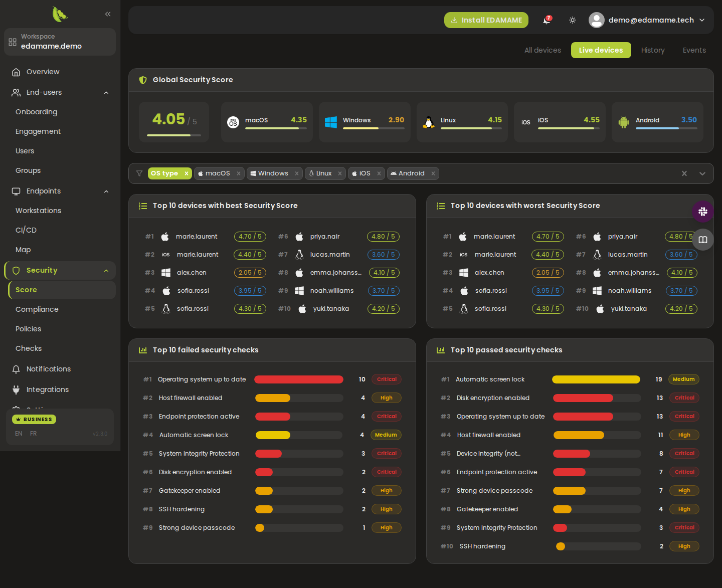Screen dimensions: 722x588
Task: Switch to the All devices tab
Action: (543, 50)
